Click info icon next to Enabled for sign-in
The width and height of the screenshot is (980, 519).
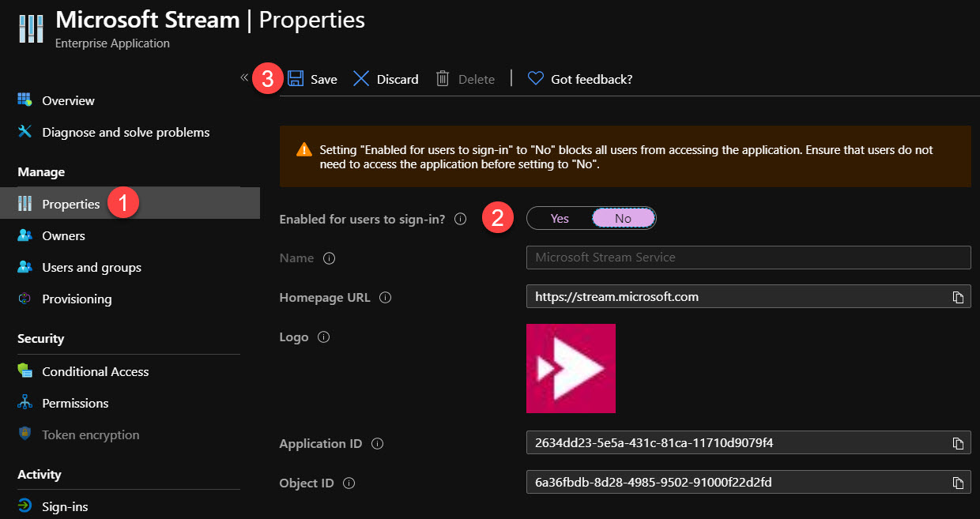(x=460, y=219)
